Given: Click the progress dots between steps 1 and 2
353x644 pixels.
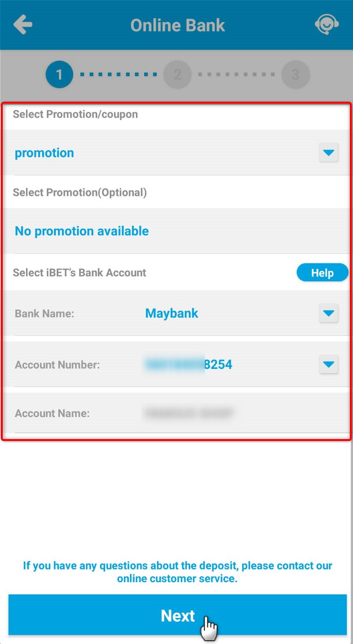Looking at the screenshot, I should click(x=118, y=74).
